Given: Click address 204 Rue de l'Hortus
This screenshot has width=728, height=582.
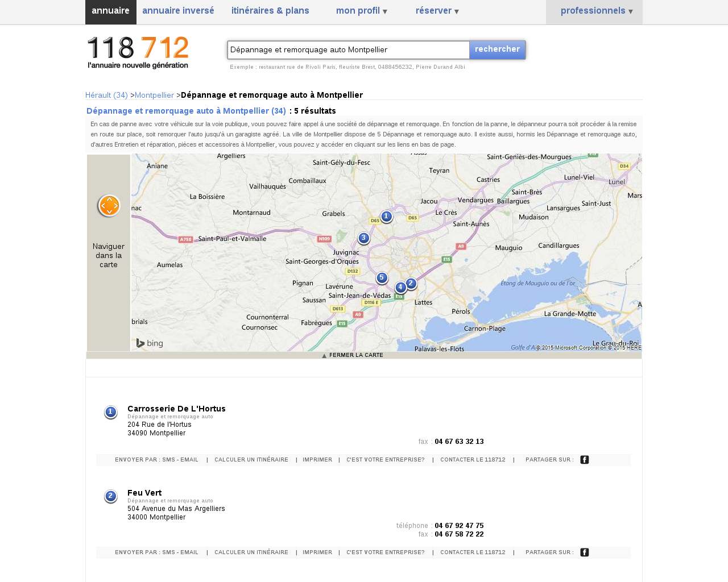Looking at the screenshot, I should point(159,425).
